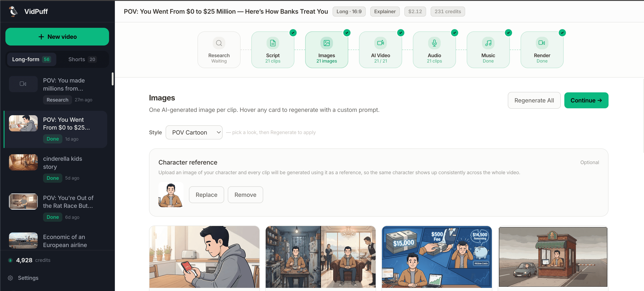Click the VidPuff puffin logo icon
Screen dimensions: 644x291
(13, 11)
